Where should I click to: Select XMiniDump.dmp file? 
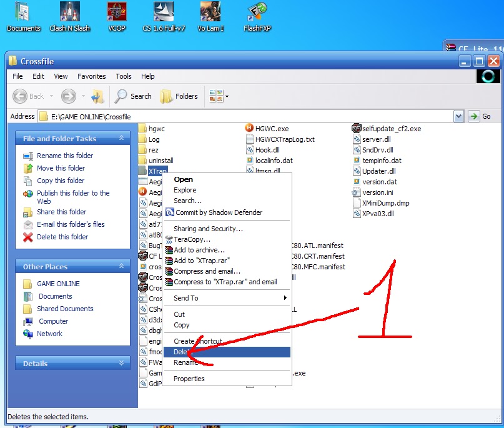click(x=381, y=203)
